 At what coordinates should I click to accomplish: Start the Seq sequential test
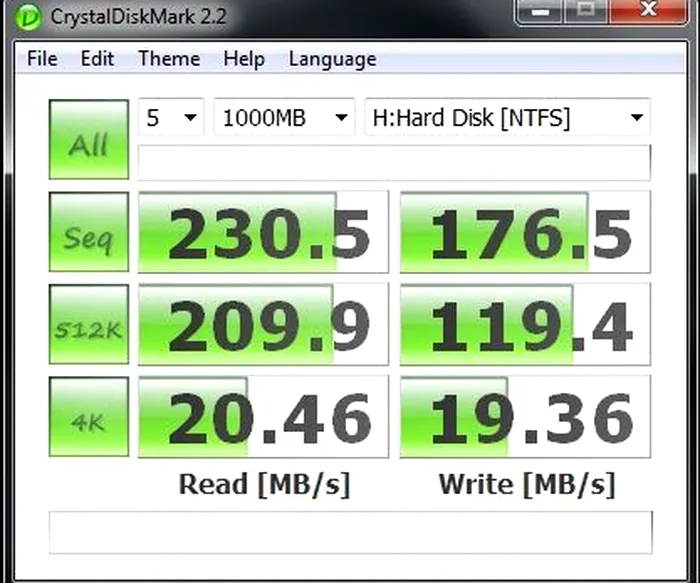tap(89, 232)
